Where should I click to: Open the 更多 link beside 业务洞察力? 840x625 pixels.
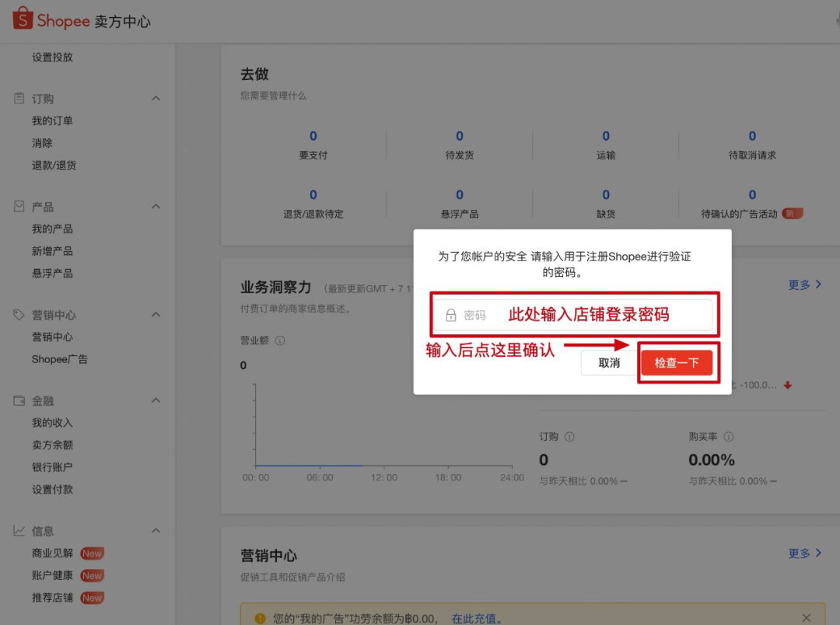click(x=805, y=285)
